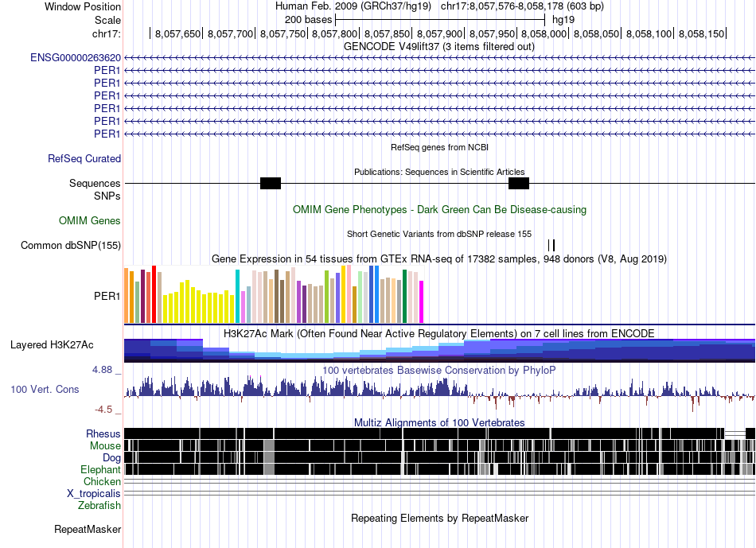Click the magenta GTEx expression bar
The width and height of the screenshot is (756, 548).
422,301
